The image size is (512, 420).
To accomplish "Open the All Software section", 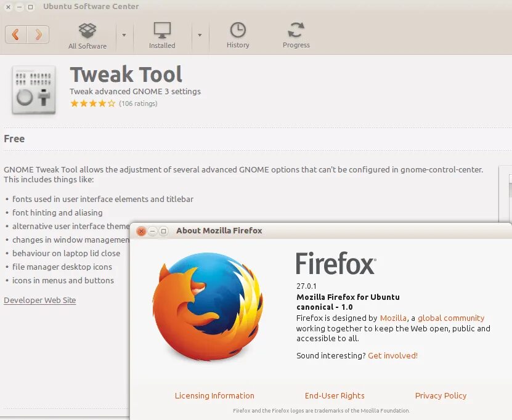I will tap(87, 36).
